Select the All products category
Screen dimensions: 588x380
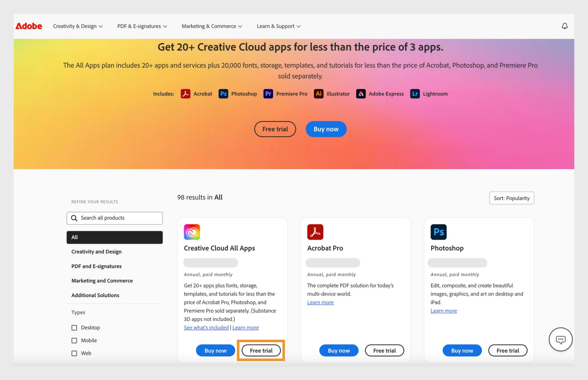pyautogui.click(x=114, y=237)
